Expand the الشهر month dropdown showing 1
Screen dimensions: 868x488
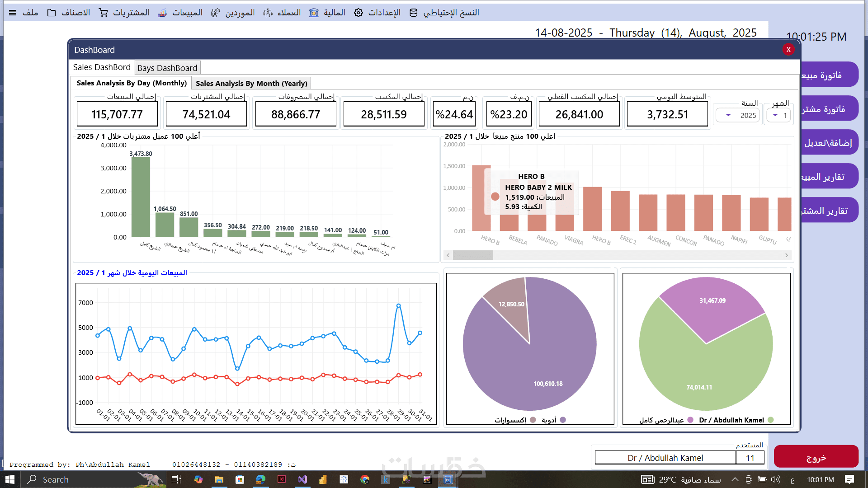[775, 115]
